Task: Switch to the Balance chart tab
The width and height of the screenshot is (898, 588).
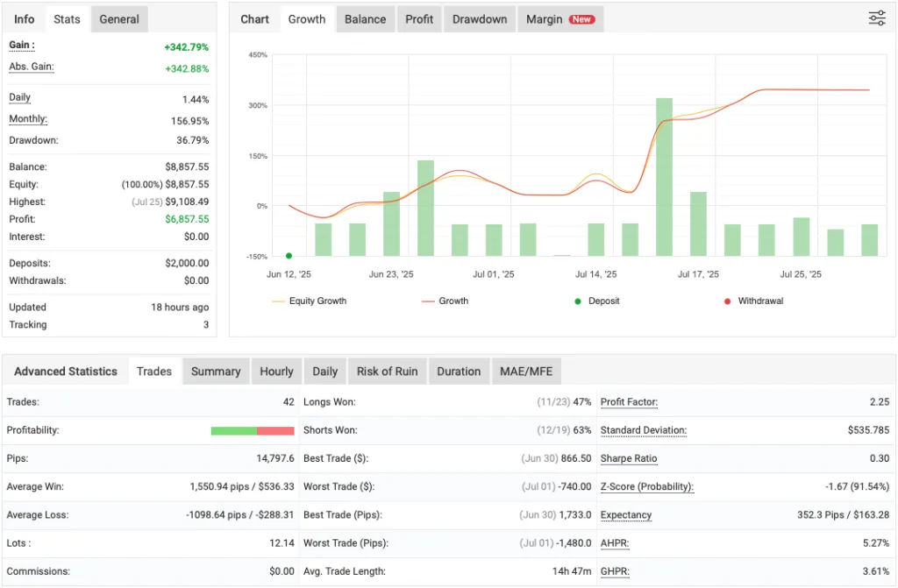Action: pyautogui.click(x=365, y=18)
